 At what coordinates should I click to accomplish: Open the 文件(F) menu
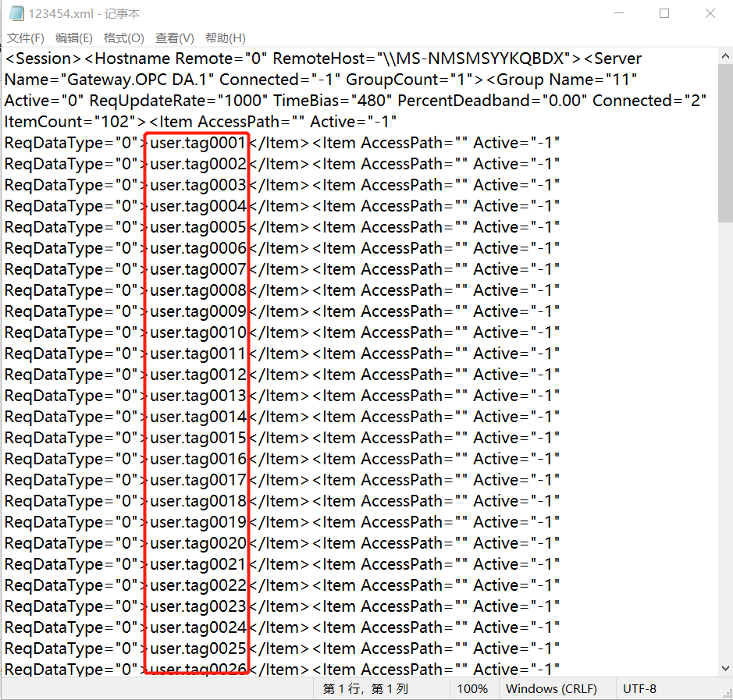pyautogui.click(x=26, y=38)
